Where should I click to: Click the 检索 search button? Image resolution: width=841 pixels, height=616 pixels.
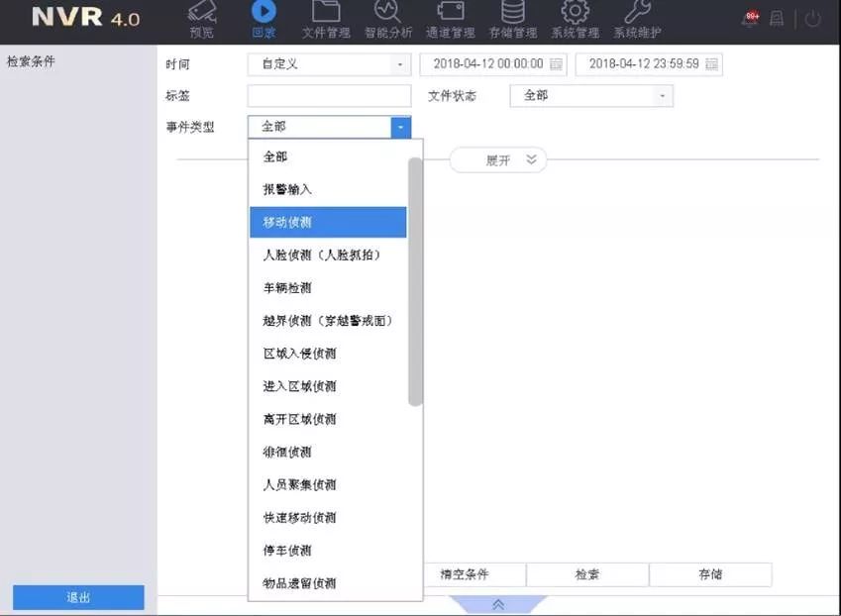(x=587, y=575)
